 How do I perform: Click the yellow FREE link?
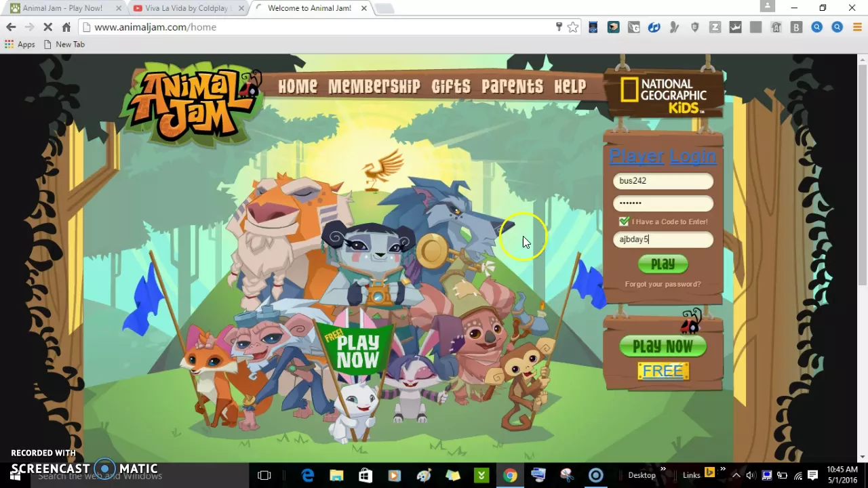click(663, 371)
